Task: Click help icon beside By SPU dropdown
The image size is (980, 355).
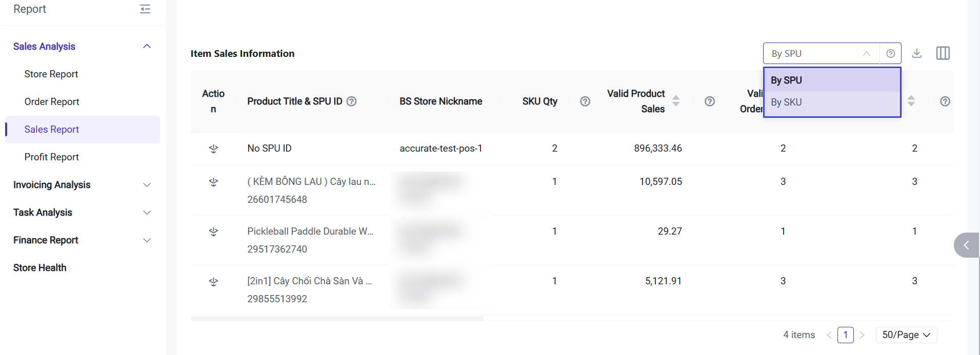Action: (891, 53)
